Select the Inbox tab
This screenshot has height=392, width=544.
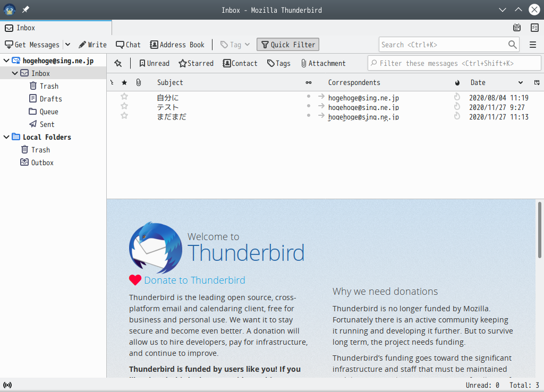click(x=56, y=28)
